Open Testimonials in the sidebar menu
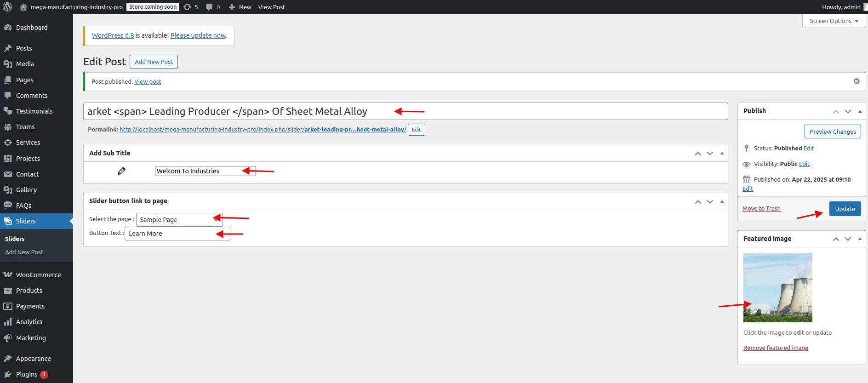 tap(34, 111)
